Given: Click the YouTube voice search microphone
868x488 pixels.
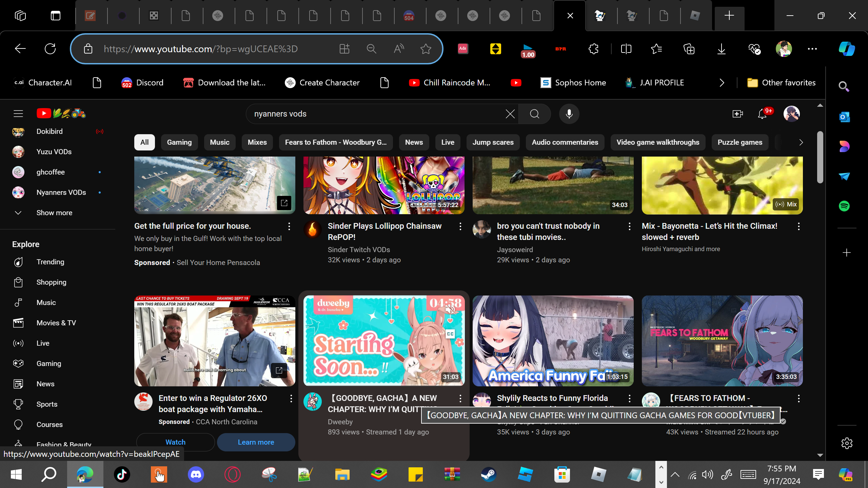Looking at the screenshot, I should (569, 114).
